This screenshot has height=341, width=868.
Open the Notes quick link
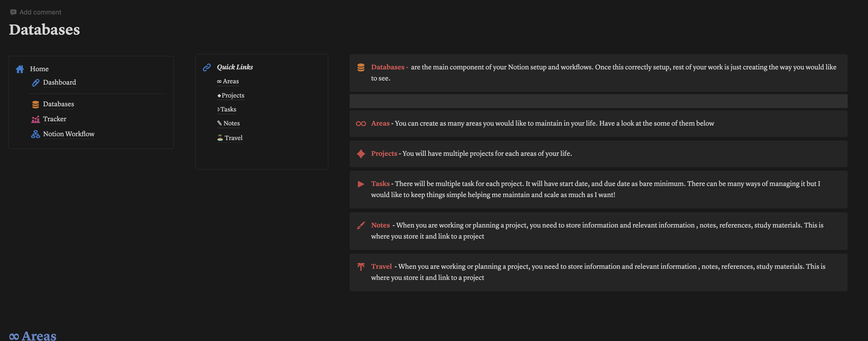[228, 123]
